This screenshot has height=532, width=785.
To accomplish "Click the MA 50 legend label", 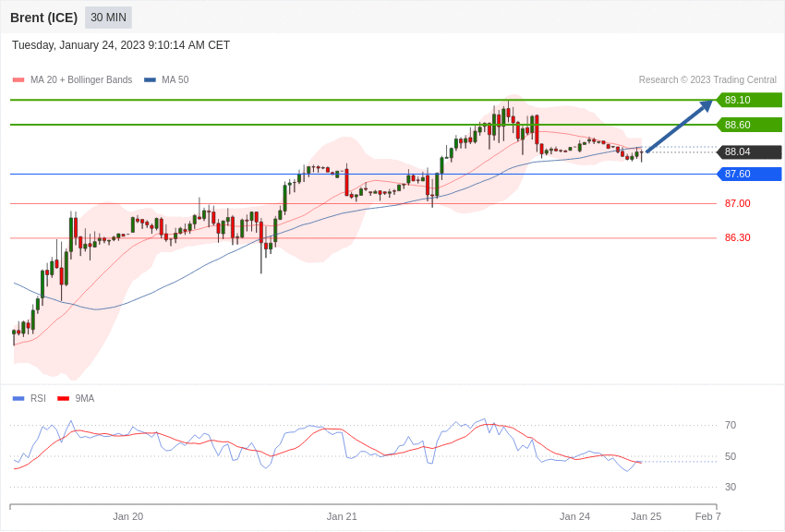I will (175, 80).
